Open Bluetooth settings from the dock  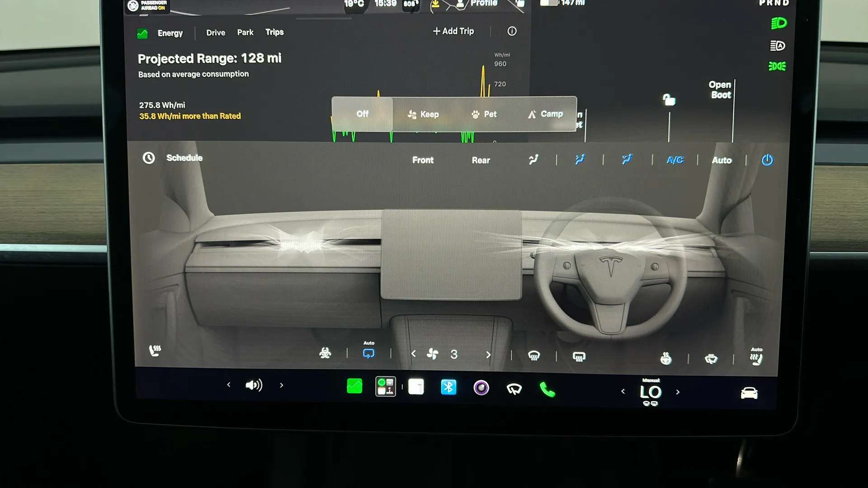[x=448, y=387]
